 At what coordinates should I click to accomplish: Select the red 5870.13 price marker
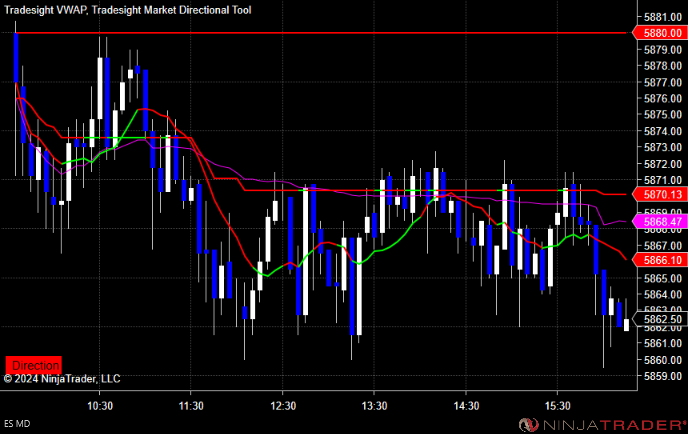660,194
